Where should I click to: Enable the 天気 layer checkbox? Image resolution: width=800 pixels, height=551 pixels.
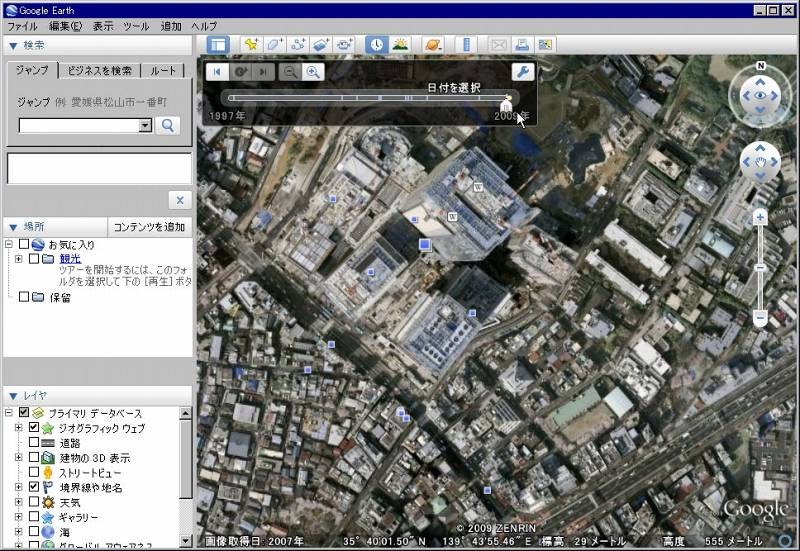coord(34,502)
